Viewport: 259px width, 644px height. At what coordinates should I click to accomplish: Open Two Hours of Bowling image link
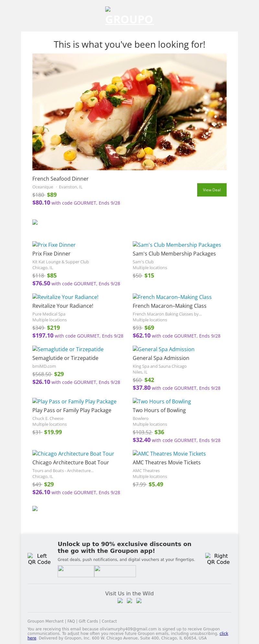click(x=162, y=401)
